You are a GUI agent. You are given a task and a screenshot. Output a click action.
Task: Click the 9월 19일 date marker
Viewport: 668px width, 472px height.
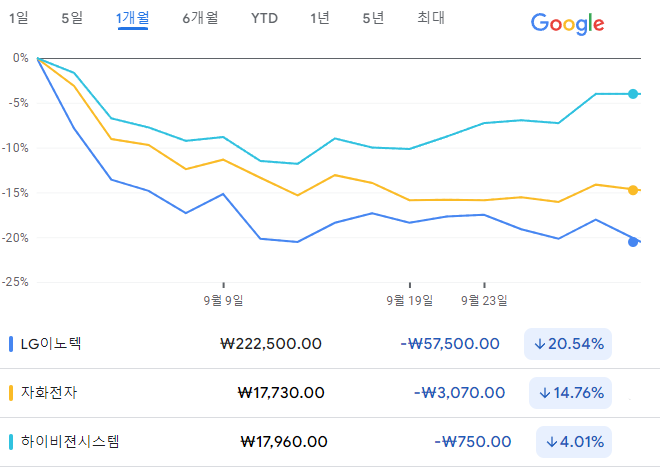tap(409, 300)
